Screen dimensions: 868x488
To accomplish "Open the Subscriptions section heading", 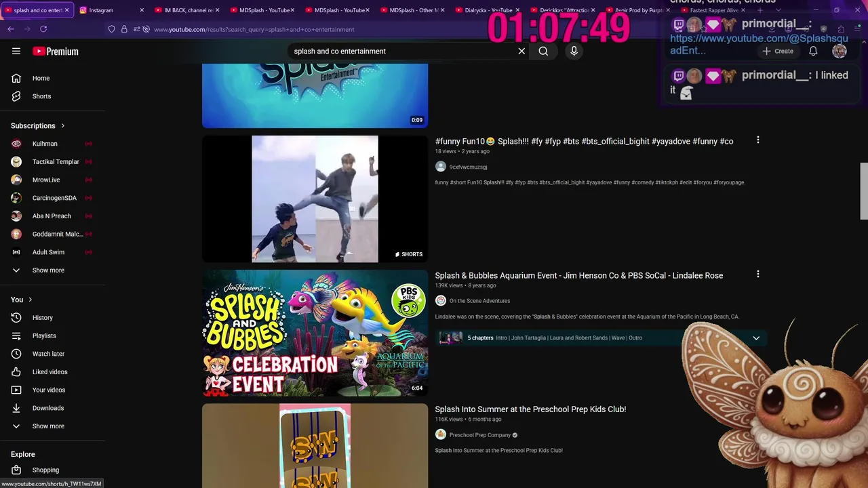I will pyautogui.click(x=38, y=125).
